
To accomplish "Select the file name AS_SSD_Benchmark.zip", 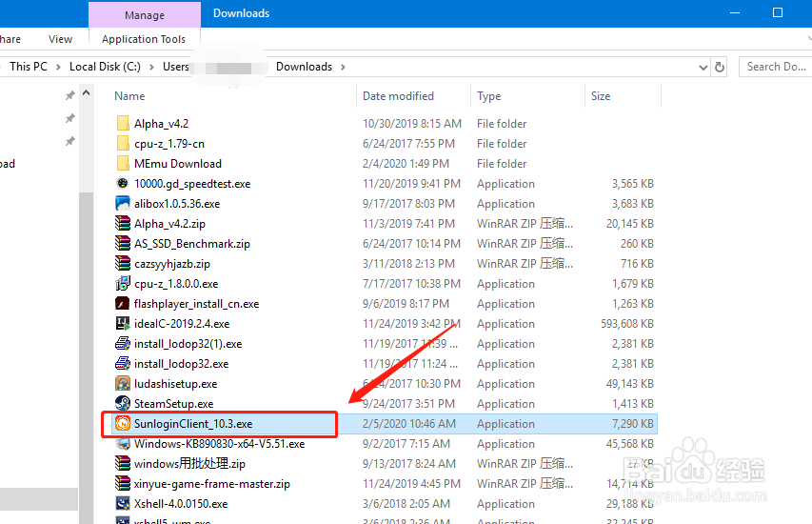I will pyautogui.click(x=192, y=244).
